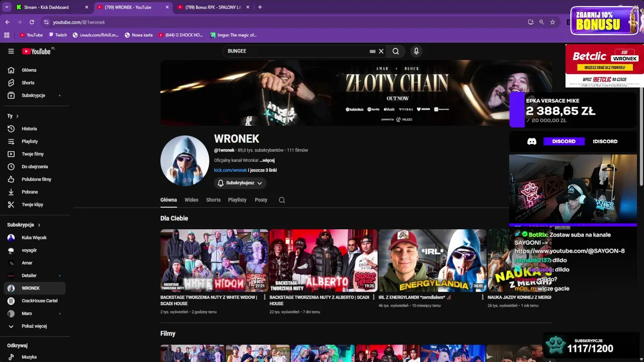Open options menu for ENERGYLANDIA video

click(482, 298)
